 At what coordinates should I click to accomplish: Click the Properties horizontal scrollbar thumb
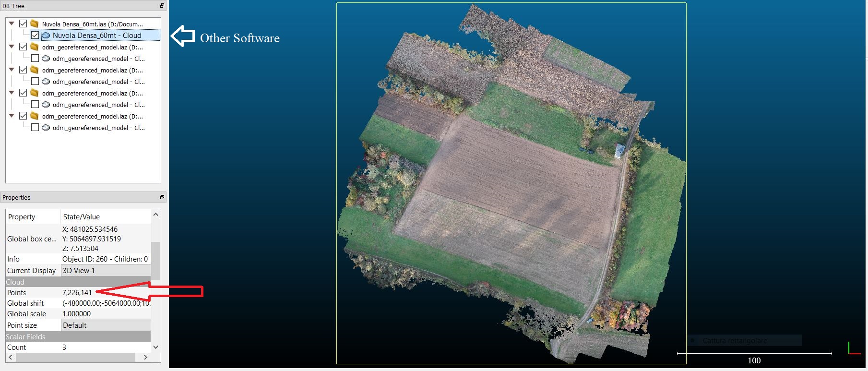75,358
